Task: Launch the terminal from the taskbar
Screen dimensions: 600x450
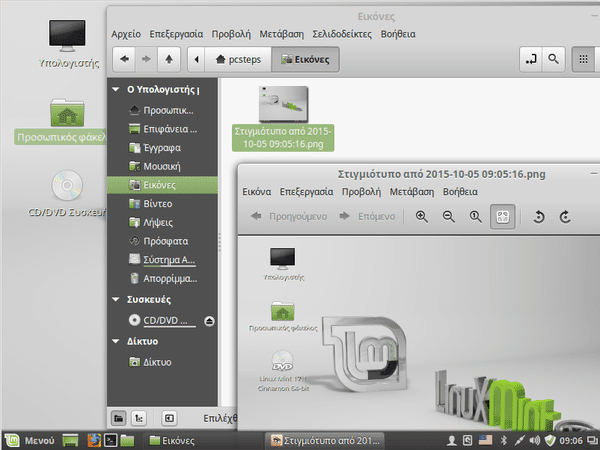Action: pos(111,440)
